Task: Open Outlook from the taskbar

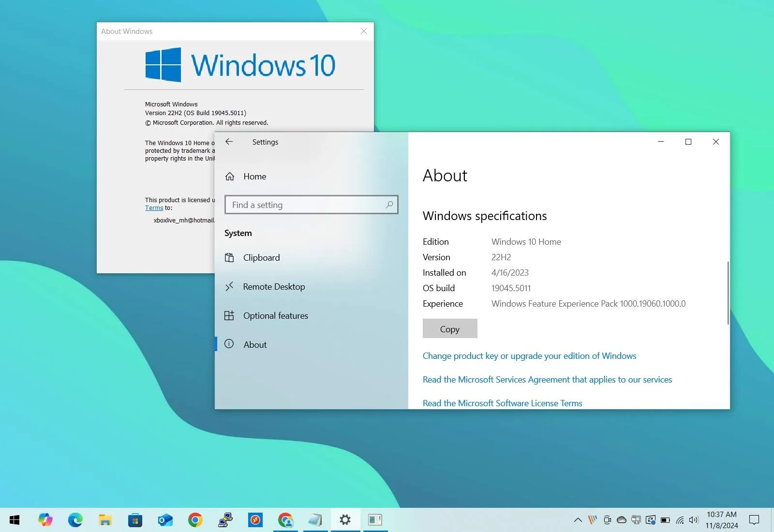Action: point(164,520)
